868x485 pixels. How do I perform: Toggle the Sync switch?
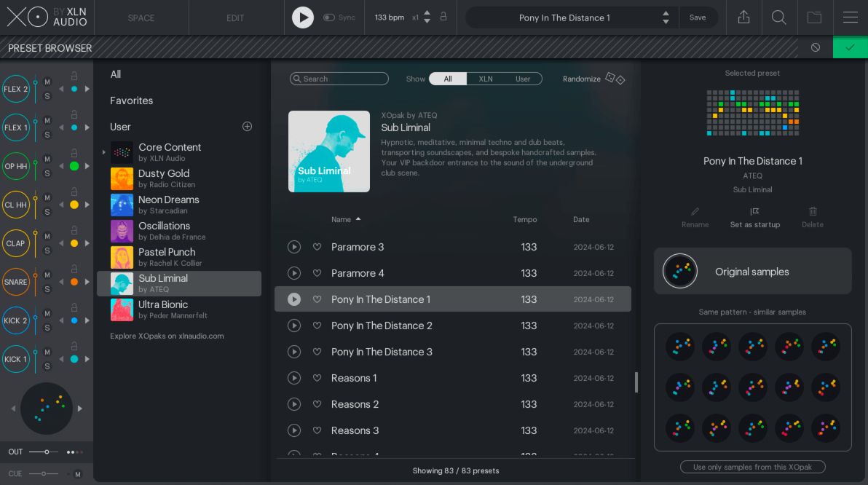point(329,17)
